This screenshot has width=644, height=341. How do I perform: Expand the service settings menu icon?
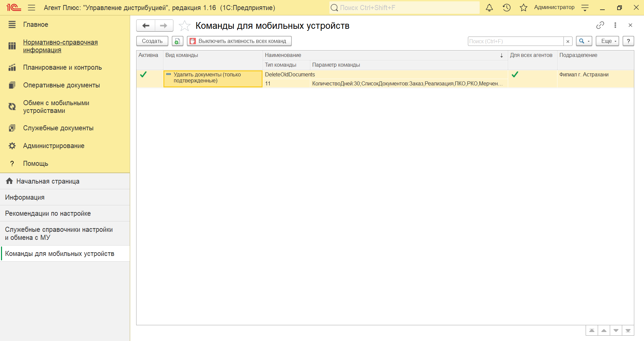[x=585, y=8]
